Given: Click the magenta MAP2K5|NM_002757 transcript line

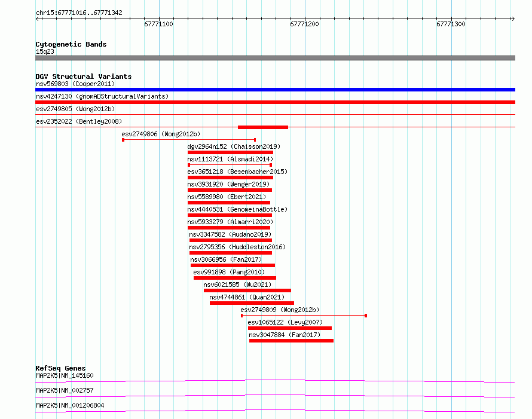Looking at the screenshot, I should coord(275,396).
